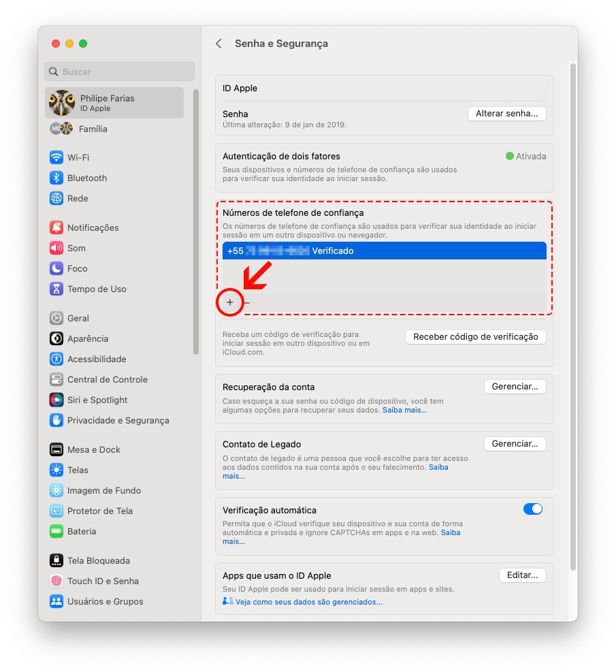Click the Família avatars icon
The image size is (616, 672).
pos(61,129)
